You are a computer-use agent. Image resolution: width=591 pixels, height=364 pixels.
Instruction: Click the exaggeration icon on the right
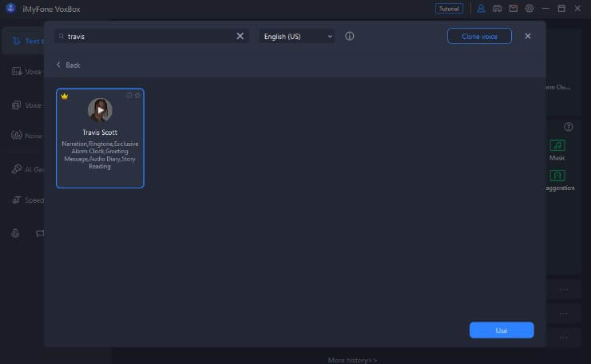click(557, 176)
